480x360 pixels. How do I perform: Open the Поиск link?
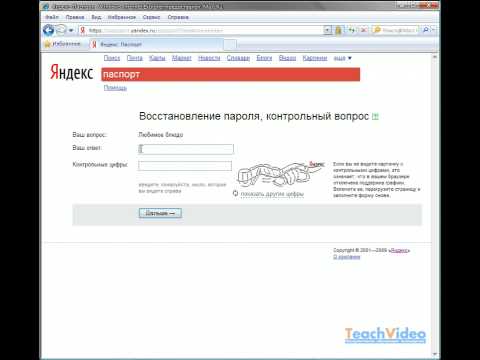point(112,58)
